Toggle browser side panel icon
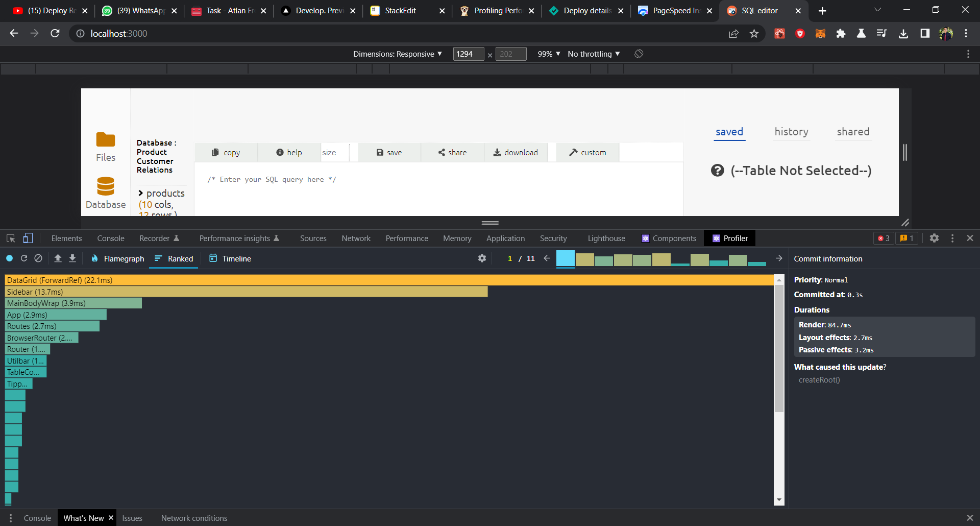 925,34
